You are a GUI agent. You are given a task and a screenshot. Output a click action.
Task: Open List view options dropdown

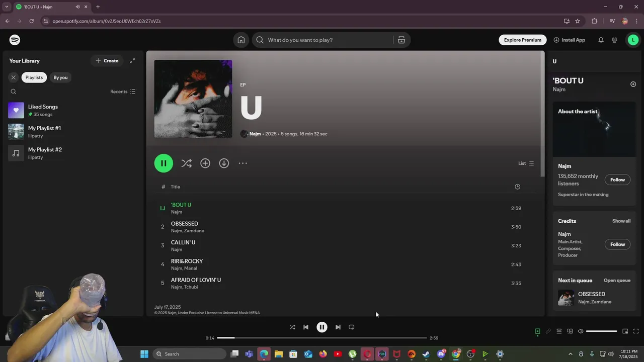tap(526, 163)
